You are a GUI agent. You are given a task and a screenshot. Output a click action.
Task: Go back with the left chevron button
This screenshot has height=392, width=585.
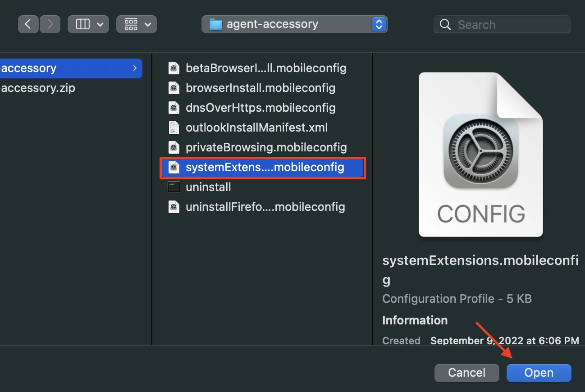[x=28, y=24]
